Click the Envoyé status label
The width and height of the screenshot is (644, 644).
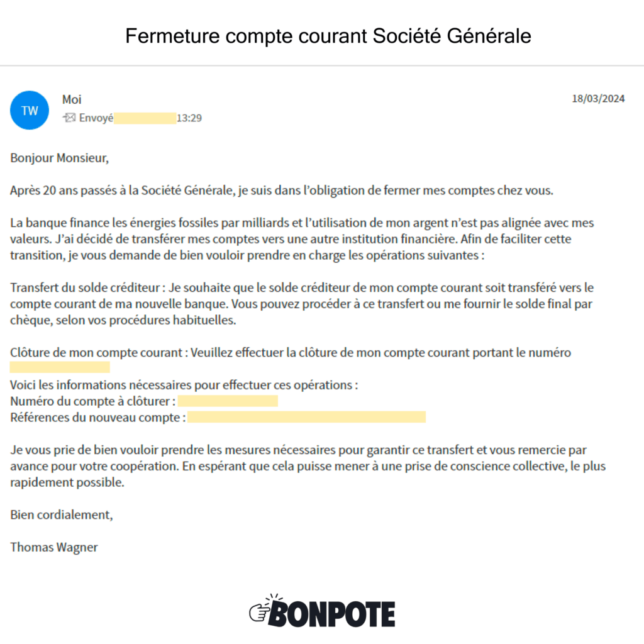[96, 118]
